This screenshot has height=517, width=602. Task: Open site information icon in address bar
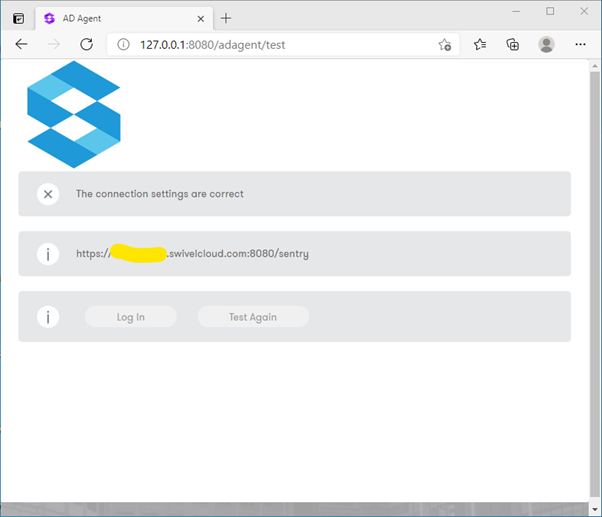[x=123, y=45]
